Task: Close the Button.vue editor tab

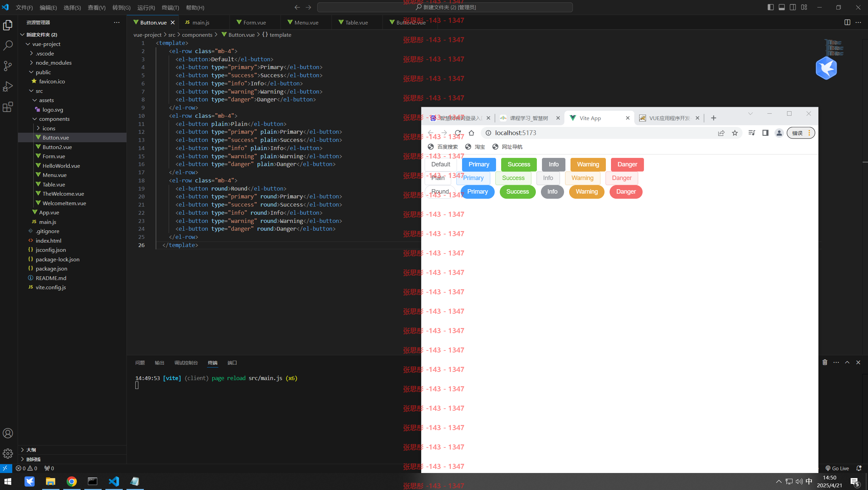Action: point(173,22)
